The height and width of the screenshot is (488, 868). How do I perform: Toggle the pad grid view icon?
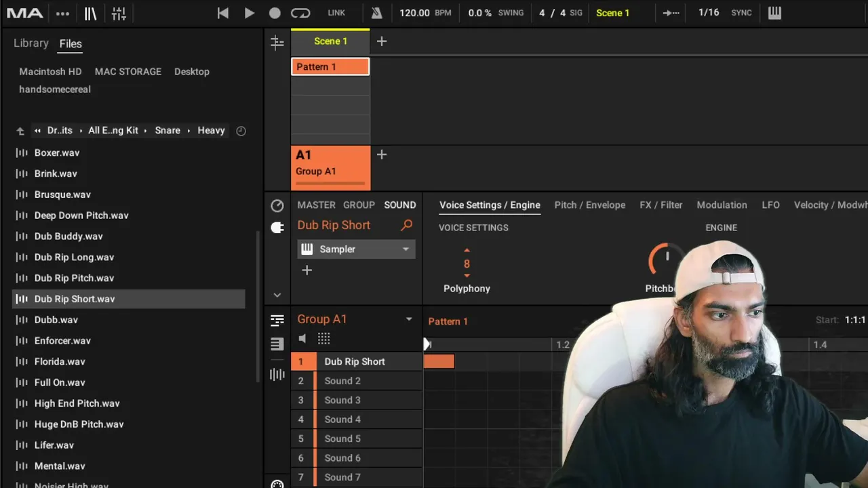point(323,338)
